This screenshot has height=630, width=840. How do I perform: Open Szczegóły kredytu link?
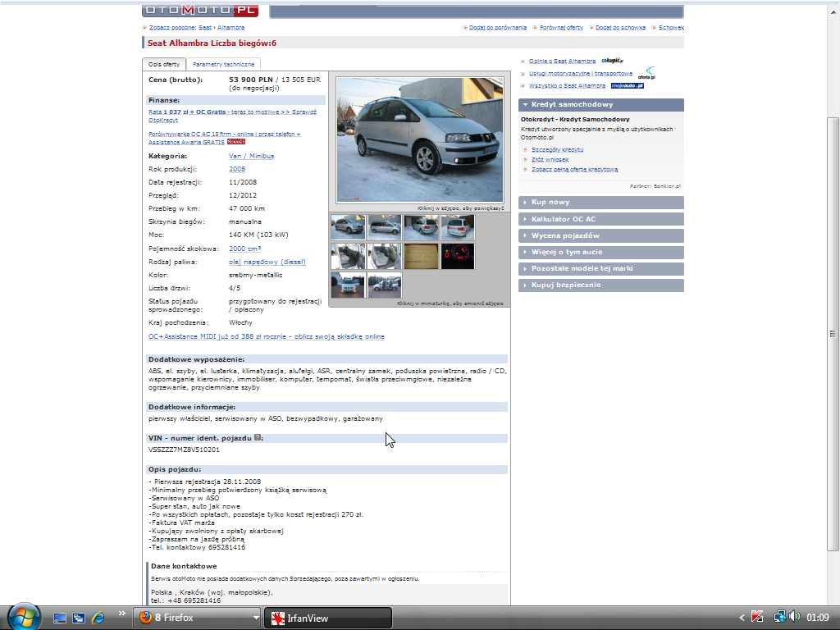point(557,149)
